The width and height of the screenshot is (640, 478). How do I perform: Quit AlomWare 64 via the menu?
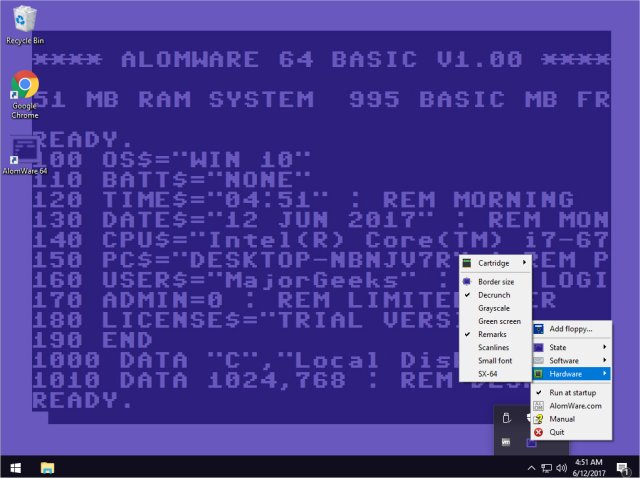pyautogui.click(x=572, y=432)
